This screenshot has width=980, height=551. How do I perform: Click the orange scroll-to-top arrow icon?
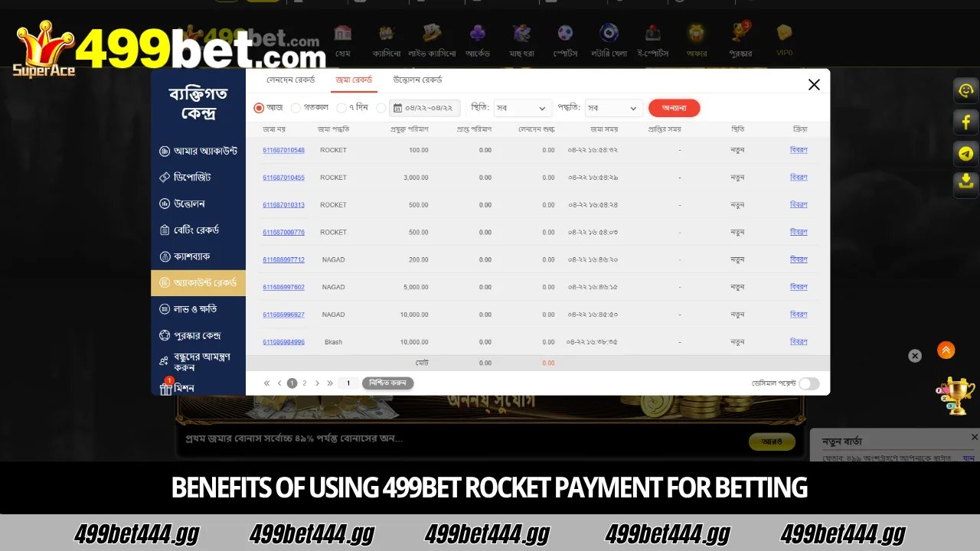click(946, 350)
